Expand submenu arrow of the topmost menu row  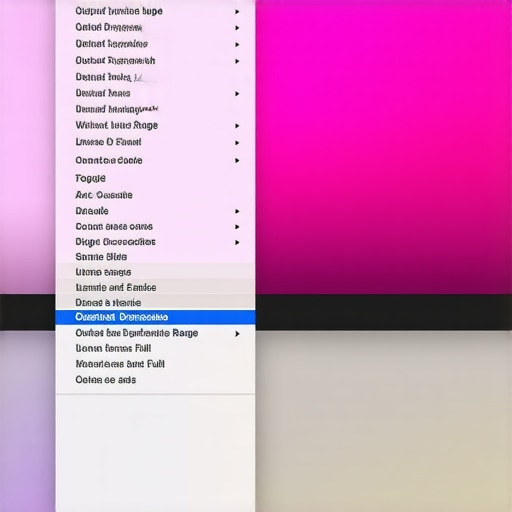tap(237, 12)
